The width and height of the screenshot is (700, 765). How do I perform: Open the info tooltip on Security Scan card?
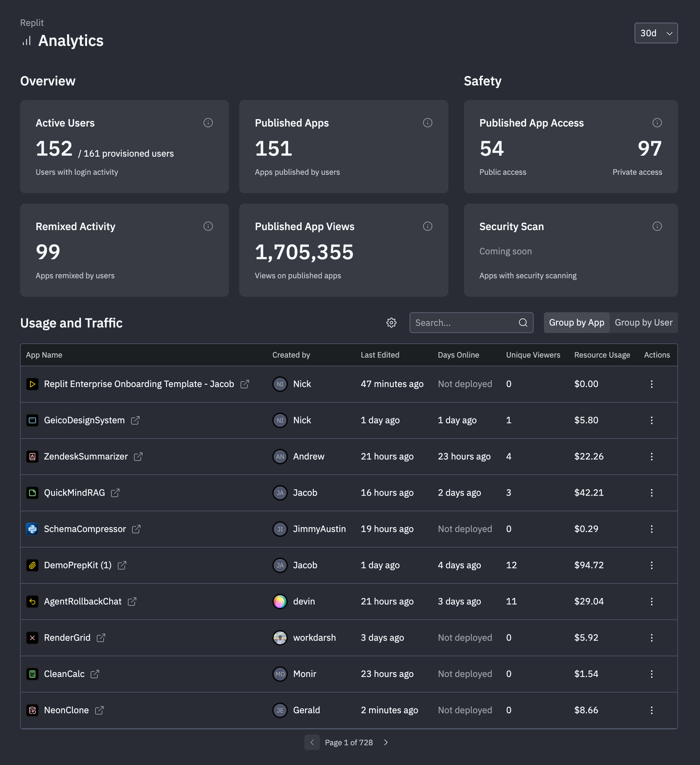[658, 226]
